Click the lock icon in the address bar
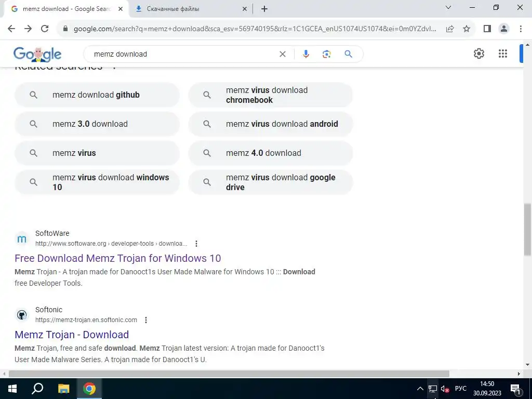The height and width of the screenshot is (399, 532). click(x=65, y=29)
